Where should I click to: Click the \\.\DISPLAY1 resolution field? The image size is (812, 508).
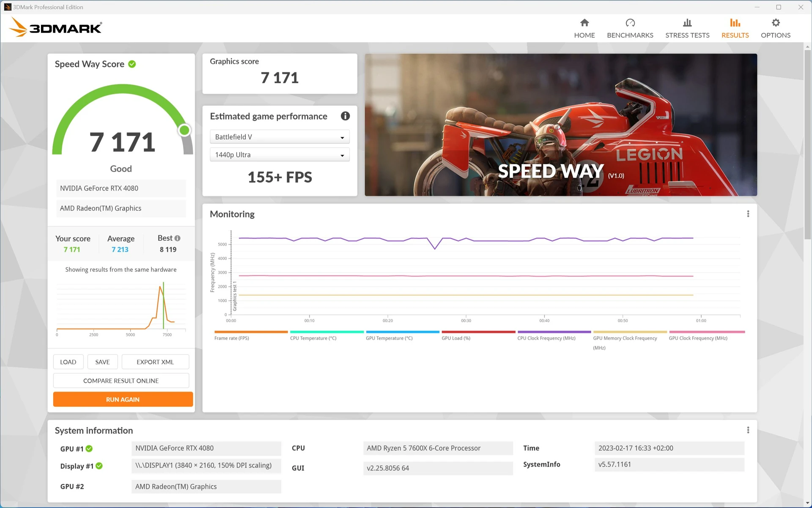click(x=206, y=465)
